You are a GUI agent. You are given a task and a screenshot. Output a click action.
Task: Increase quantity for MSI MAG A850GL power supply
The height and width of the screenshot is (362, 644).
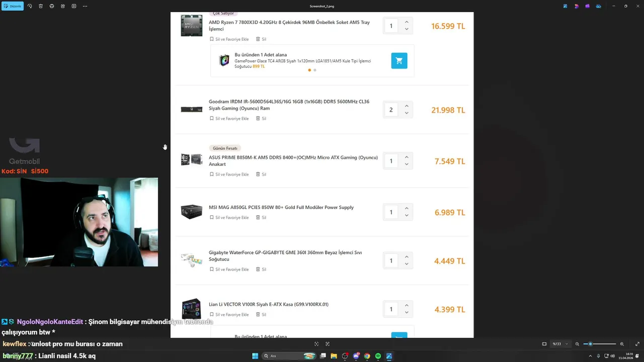click(x=407, y=209)
